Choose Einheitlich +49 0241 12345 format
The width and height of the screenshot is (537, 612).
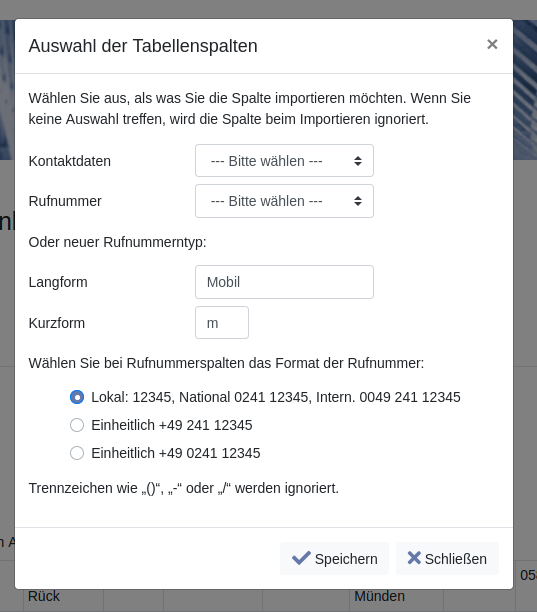tap(77, 453)
